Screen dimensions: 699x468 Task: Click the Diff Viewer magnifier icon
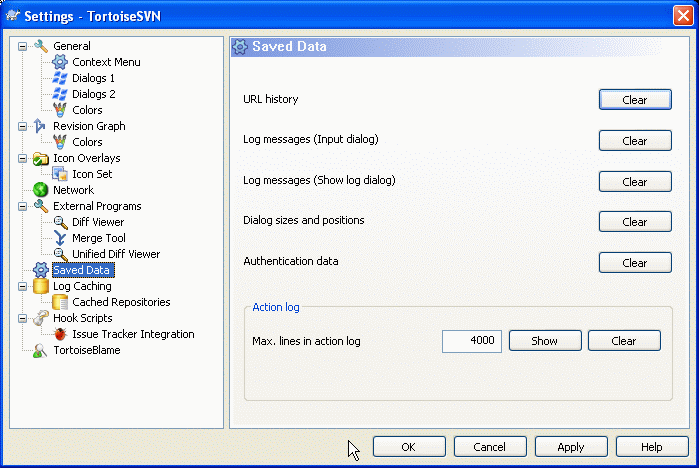point(60,222)
